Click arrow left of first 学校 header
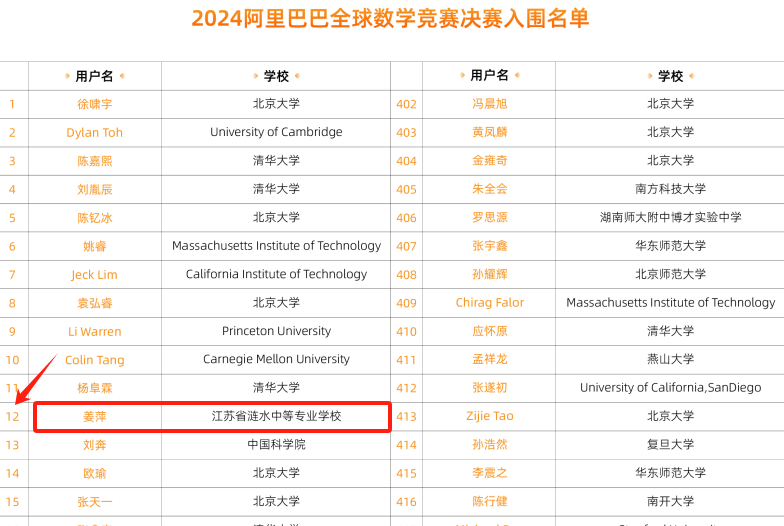This screenshot has height=526, width=784. point(255,76)
